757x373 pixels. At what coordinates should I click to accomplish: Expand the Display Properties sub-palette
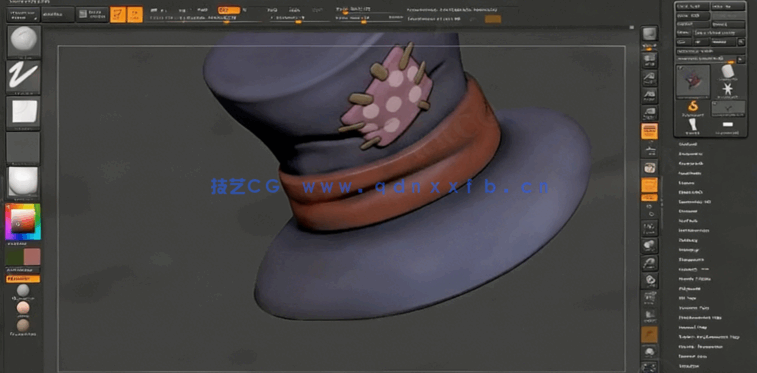click(x=701, y=346)
